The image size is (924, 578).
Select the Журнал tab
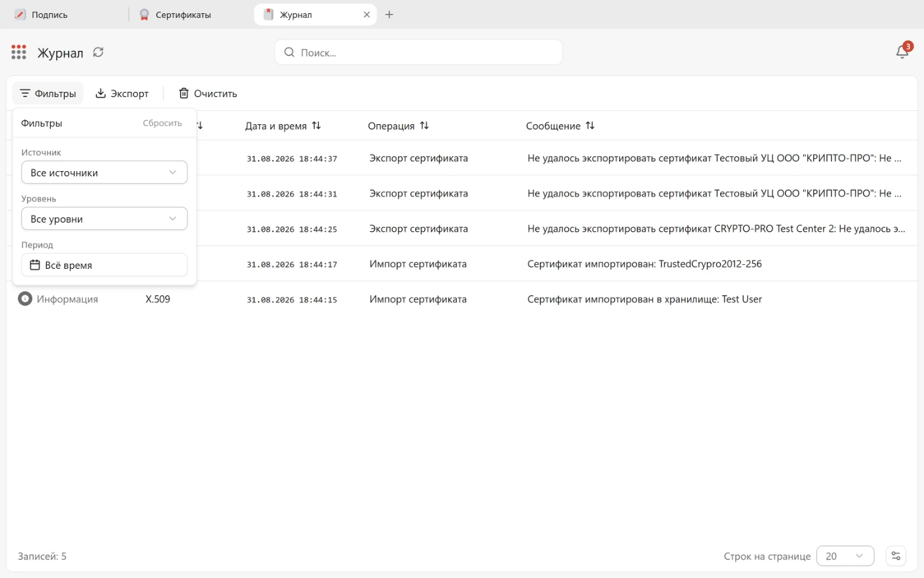pyautogui.click(x=315, y=15)
